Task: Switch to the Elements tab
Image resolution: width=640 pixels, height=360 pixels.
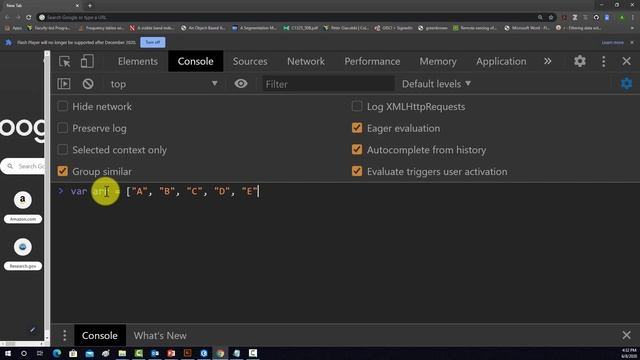Action: [x=138, y=61]
